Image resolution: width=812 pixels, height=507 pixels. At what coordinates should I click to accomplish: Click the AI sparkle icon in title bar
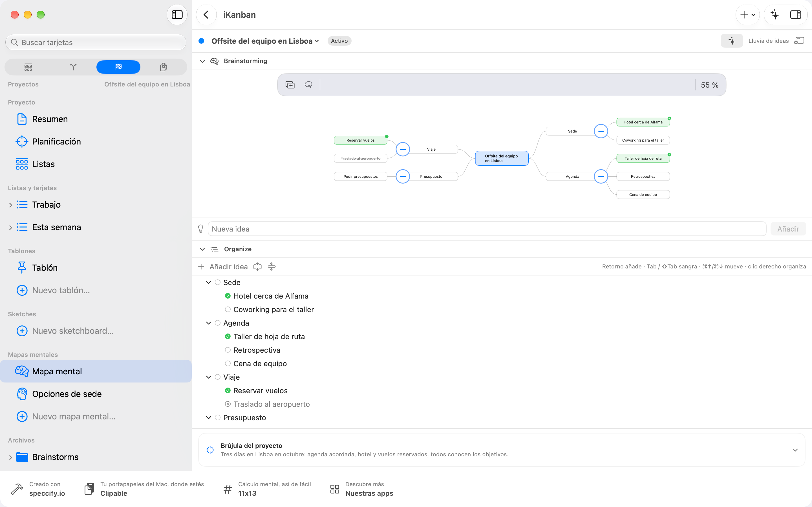775,15
